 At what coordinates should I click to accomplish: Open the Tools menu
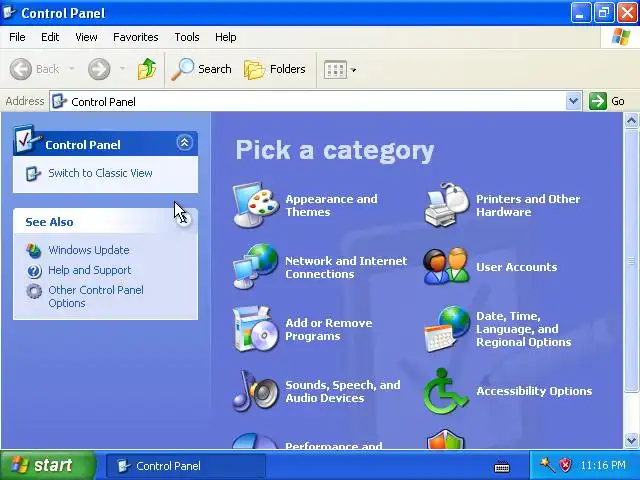click(187, 37)
